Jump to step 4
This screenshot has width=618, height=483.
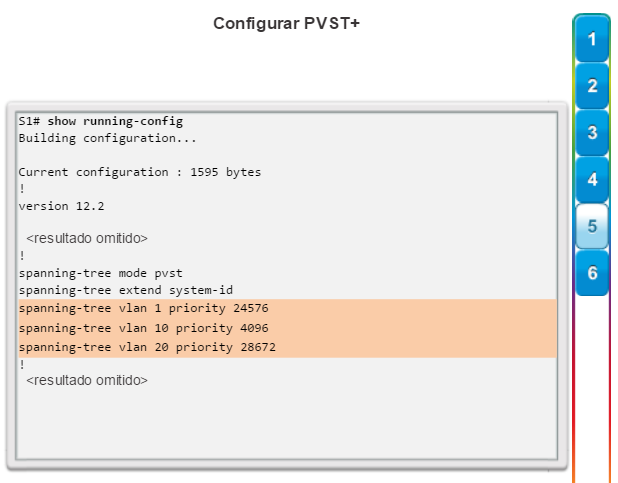tap(592, 180)
